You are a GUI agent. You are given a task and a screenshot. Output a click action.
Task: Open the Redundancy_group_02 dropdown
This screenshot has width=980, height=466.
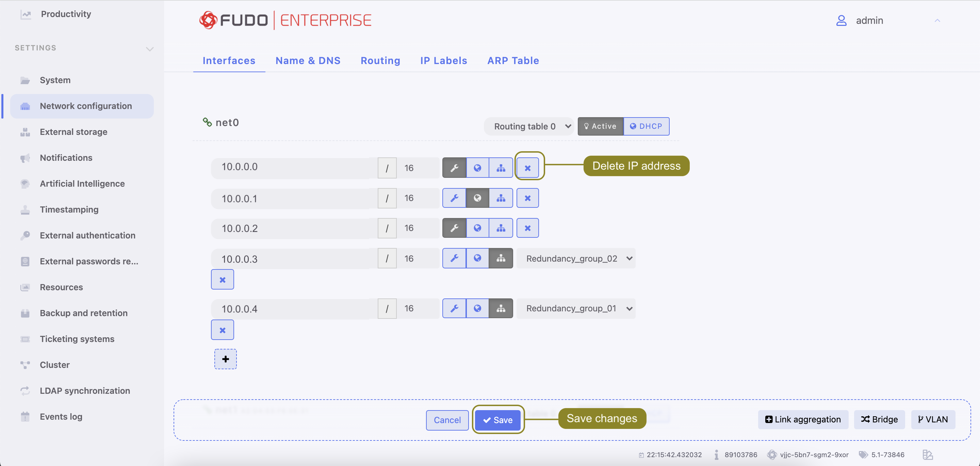576,259
